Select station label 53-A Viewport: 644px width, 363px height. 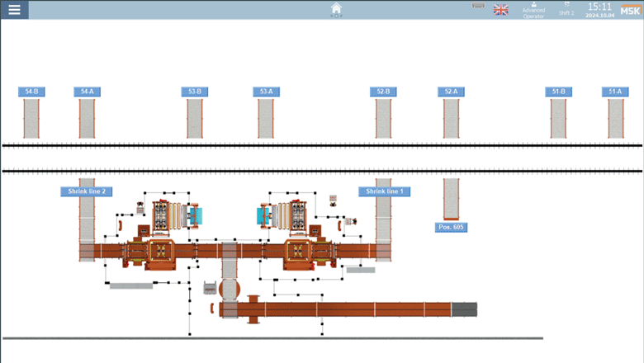265,92
